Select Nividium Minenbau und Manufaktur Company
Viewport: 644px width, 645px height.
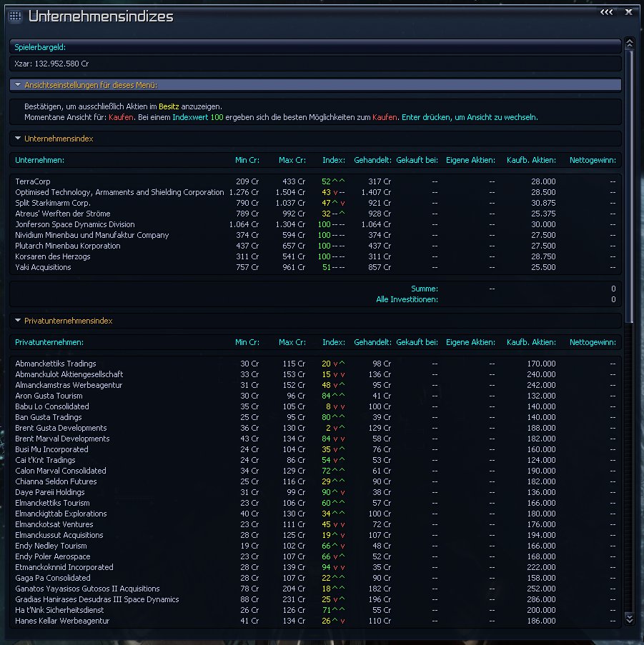click(x=91, y=235)
